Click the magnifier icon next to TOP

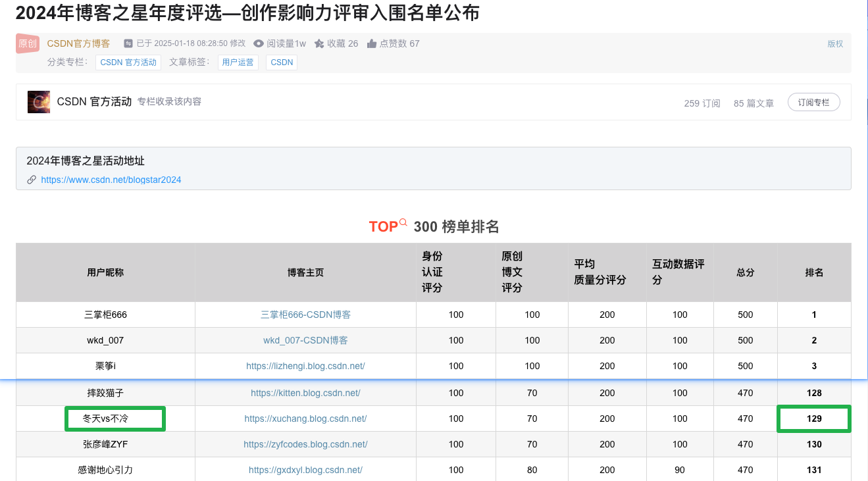tap(403, 222)
